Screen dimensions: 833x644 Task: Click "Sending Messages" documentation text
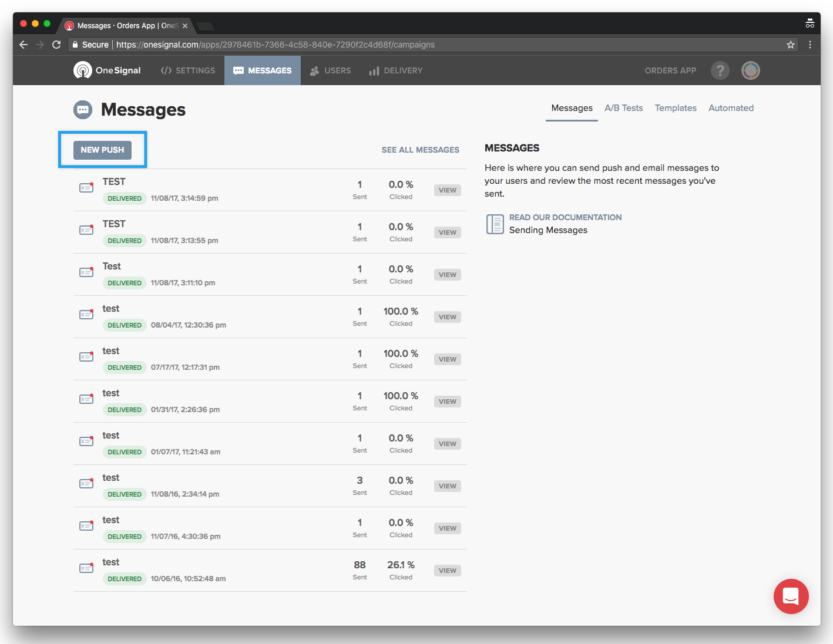[x=548, y=230]
